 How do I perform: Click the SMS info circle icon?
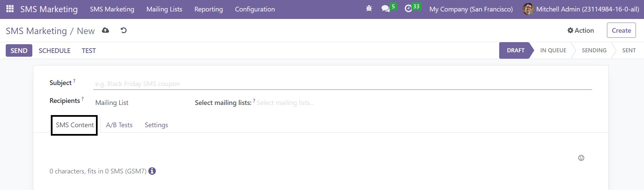(x=152, y=171)
